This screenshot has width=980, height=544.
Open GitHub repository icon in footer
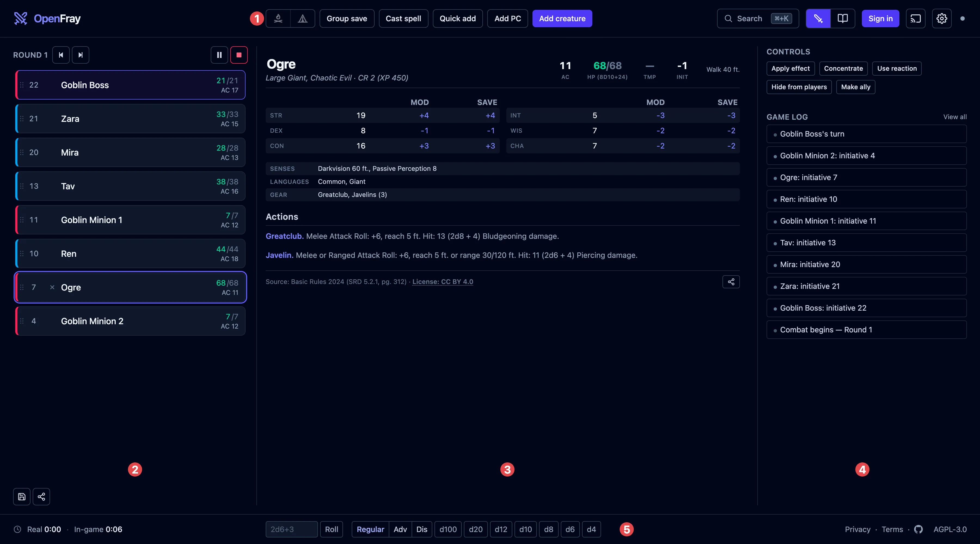(918, 529)
